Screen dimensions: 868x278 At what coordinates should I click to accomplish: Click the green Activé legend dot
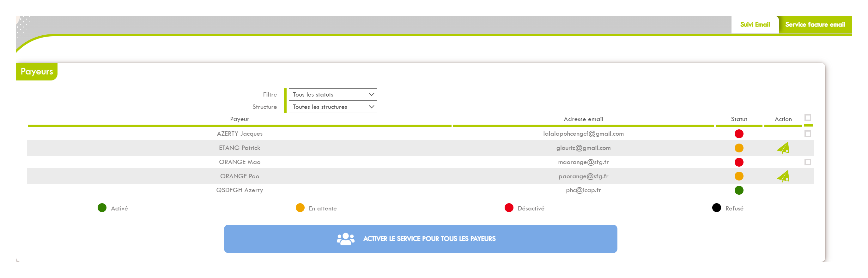pos(102,208)
